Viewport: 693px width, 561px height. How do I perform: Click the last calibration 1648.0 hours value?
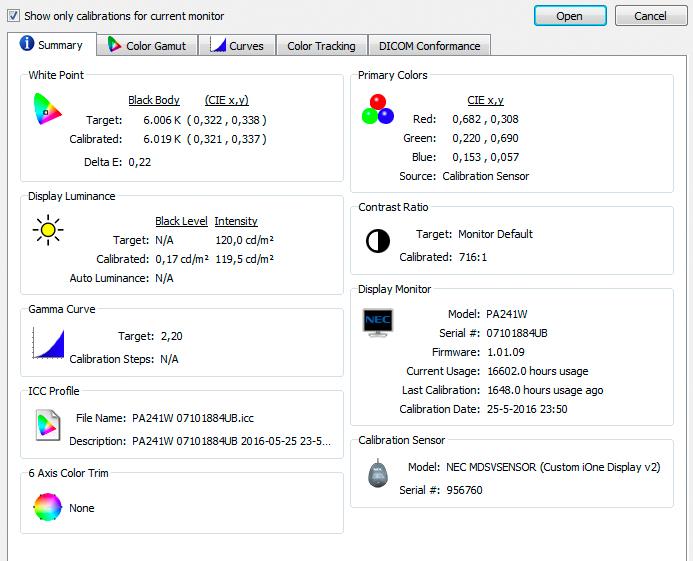tap(545, 390)
